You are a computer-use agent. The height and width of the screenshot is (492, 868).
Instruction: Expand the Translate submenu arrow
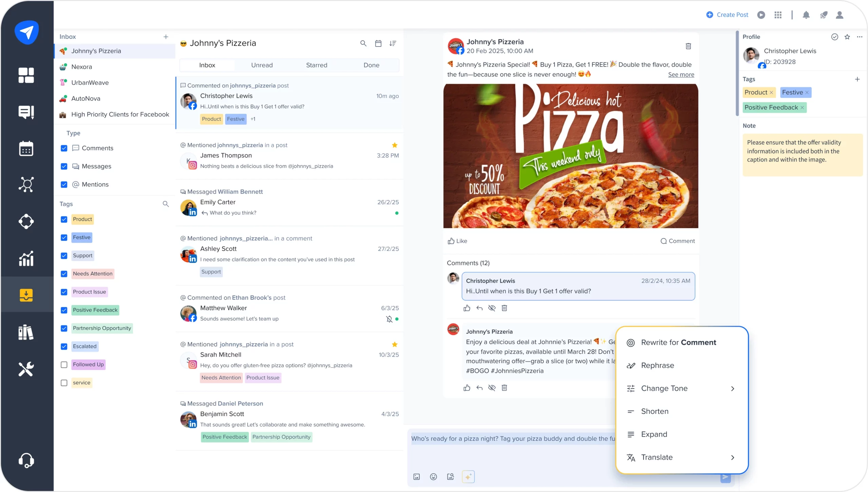pos(732,457)
